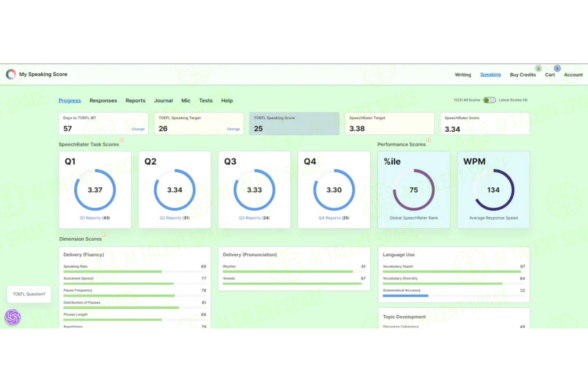This screenshot has width=588, height=392.
Task: Click the Vowels progress bar
Action: 294,283
